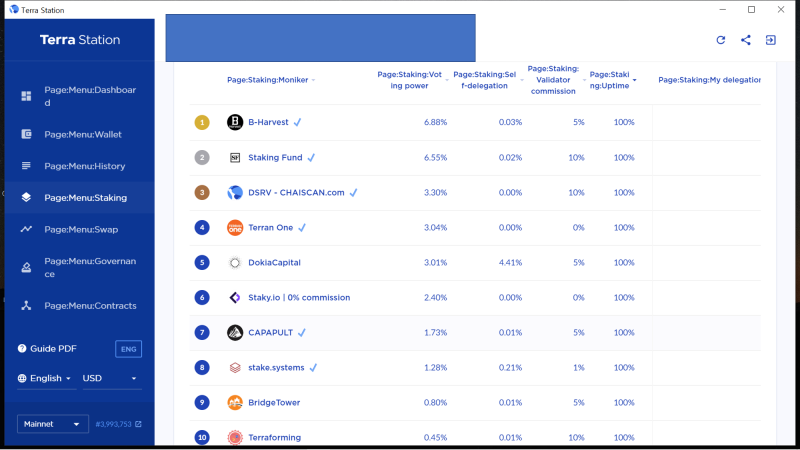
Task: Open the BridgeTower validator link
Action: (274, 403)
